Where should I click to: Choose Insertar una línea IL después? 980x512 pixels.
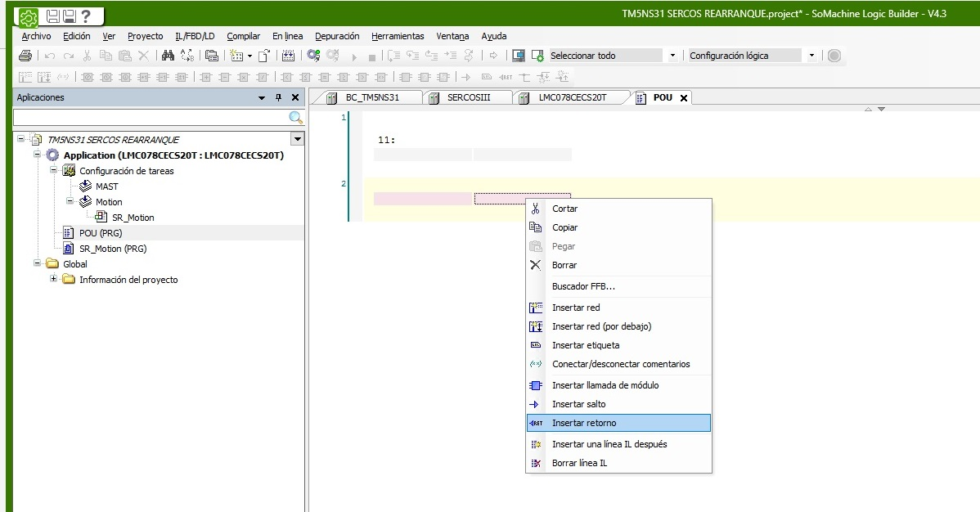tap(618, 444)
